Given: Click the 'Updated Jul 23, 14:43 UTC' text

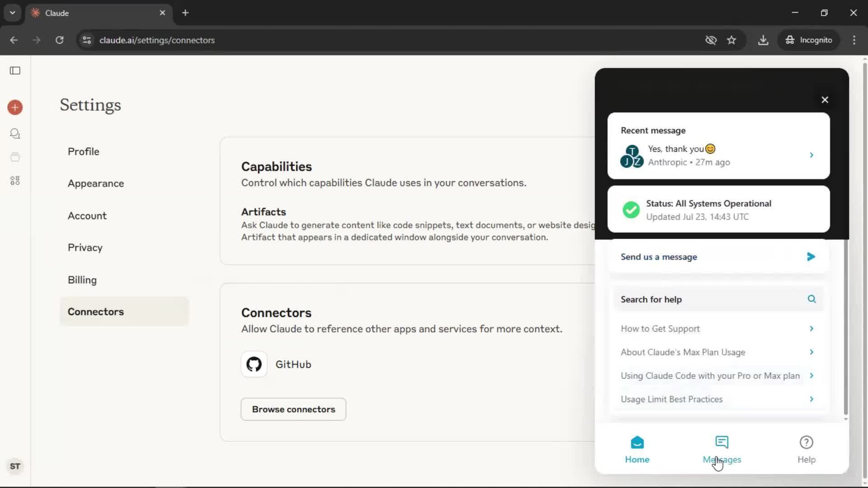Looking at the screenshot, I should tap(697, 217).
